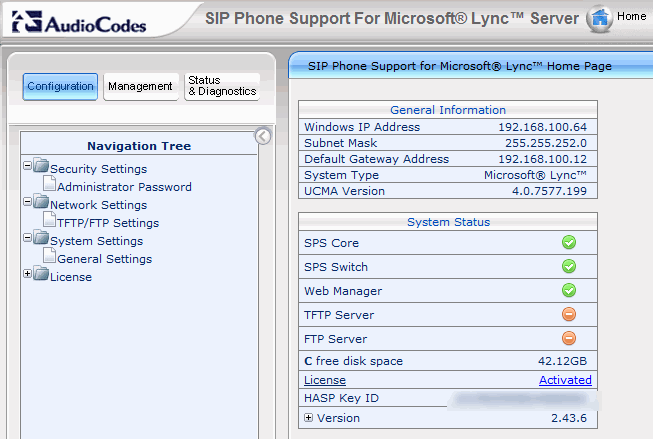This screenshot has height=439, width=653.
Task: Open the Management tab
Action: [141, 87]
